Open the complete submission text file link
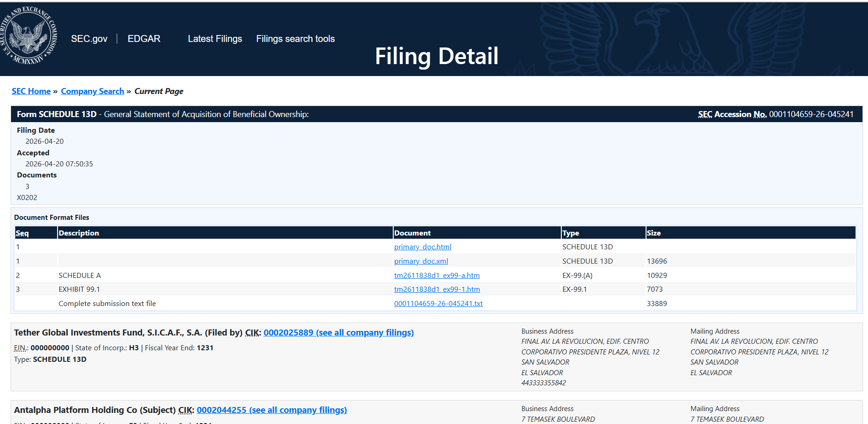 pyautogui.click(x=438, y=304)
